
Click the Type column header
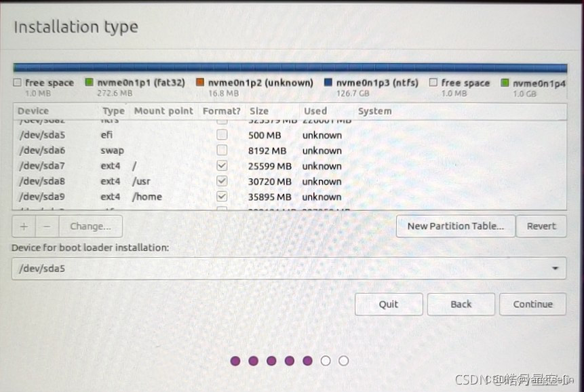coord(113,111)
